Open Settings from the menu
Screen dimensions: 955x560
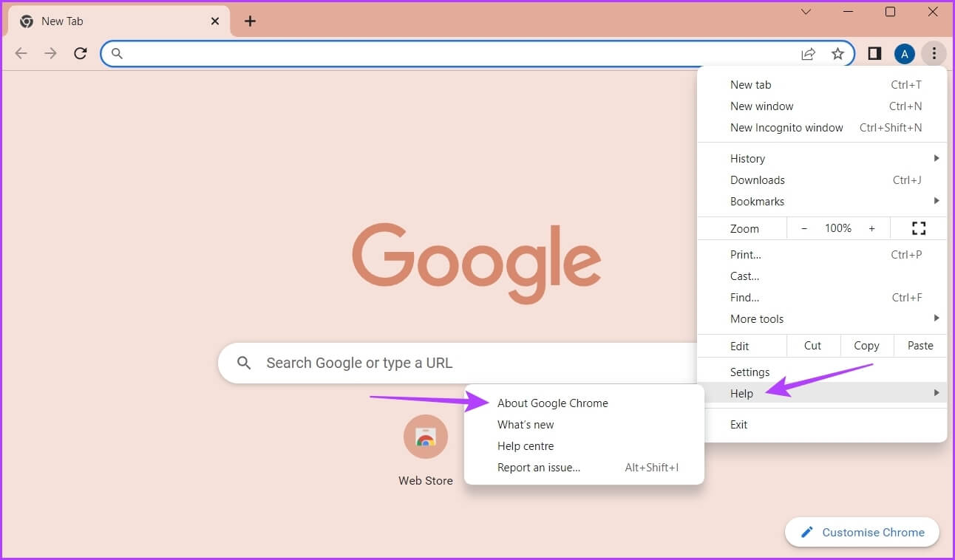tap(750, 372)
